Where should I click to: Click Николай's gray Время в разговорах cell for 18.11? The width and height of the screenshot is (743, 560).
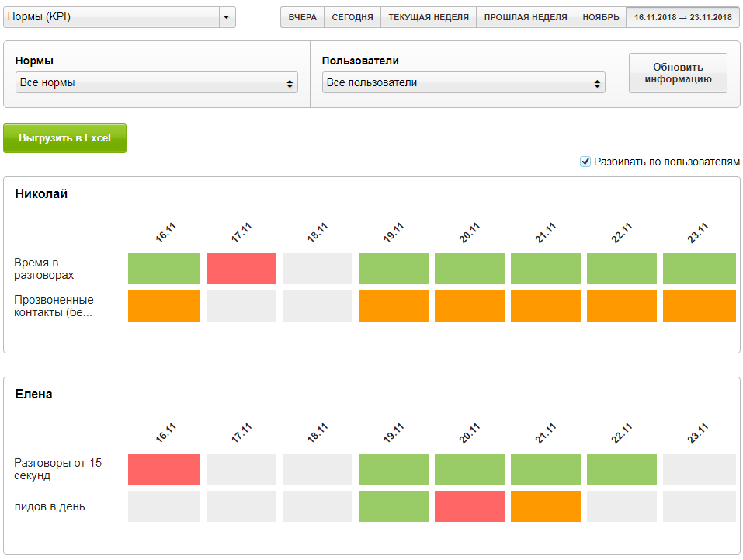[318, 269]
